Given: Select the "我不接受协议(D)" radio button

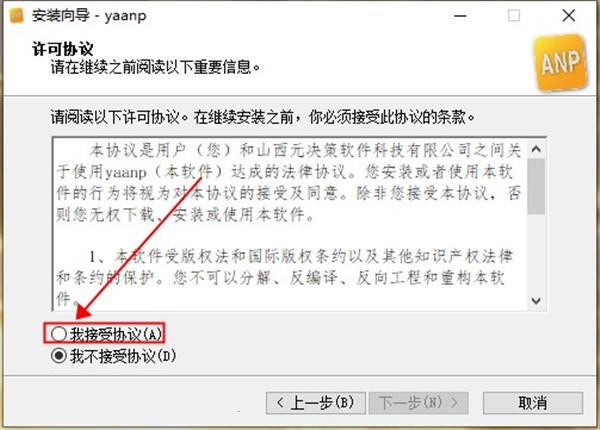Looking at the screenshot, I should 59,356.
